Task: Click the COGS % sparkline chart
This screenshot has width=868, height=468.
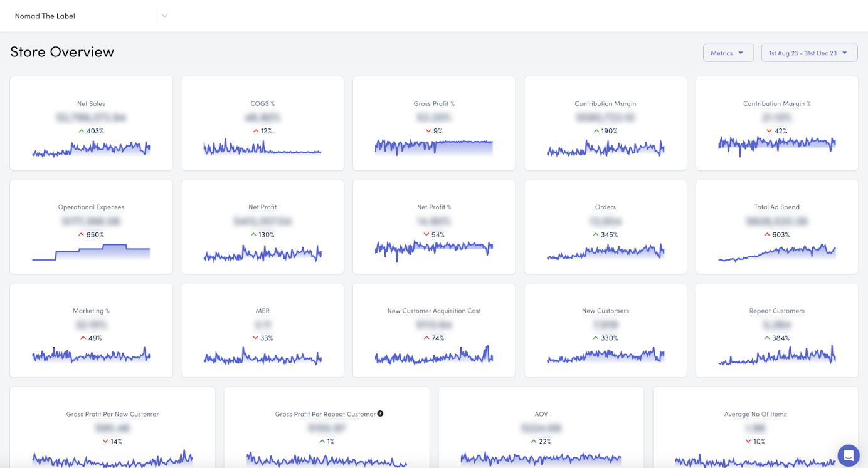Action: point(262,149)
